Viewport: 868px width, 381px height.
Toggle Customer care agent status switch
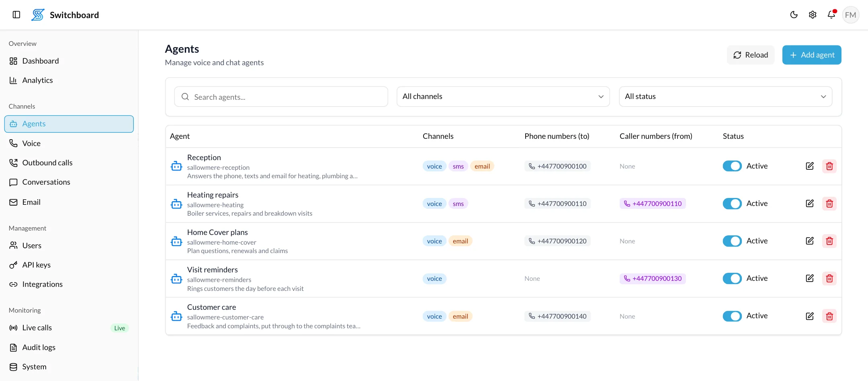pos(732,316)
